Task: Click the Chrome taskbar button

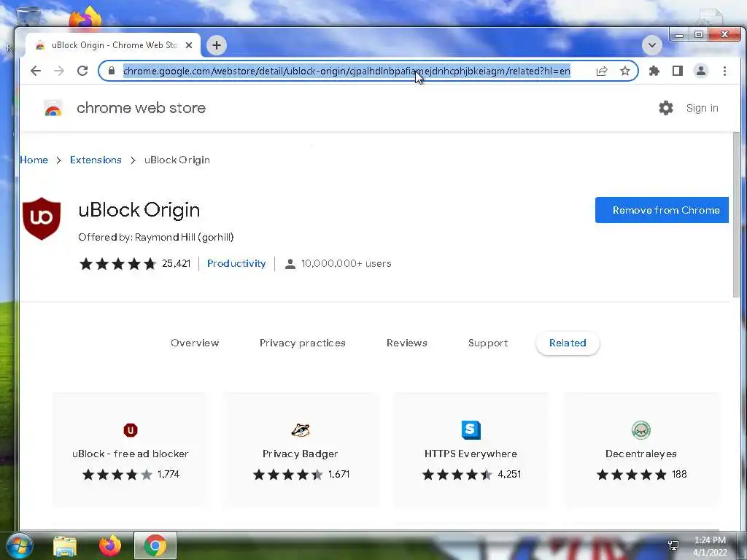Action: pos(155,545)
